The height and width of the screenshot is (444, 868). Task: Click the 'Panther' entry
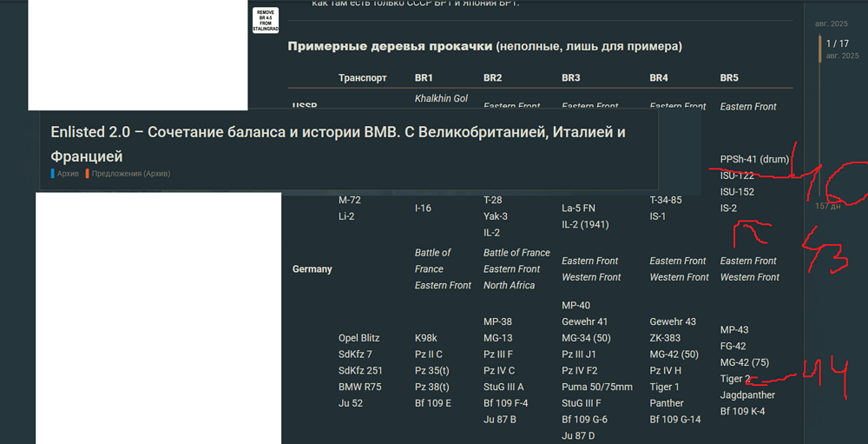[667, 403]
